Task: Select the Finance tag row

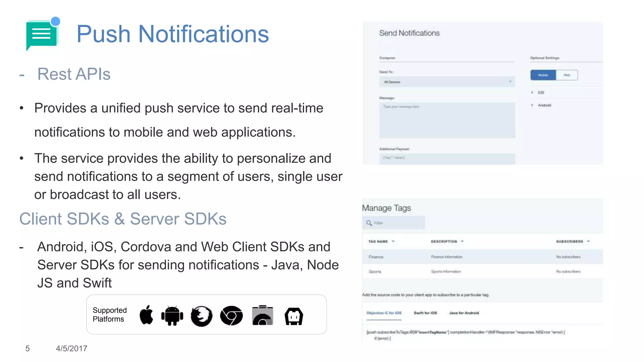Action: (482, 257)
